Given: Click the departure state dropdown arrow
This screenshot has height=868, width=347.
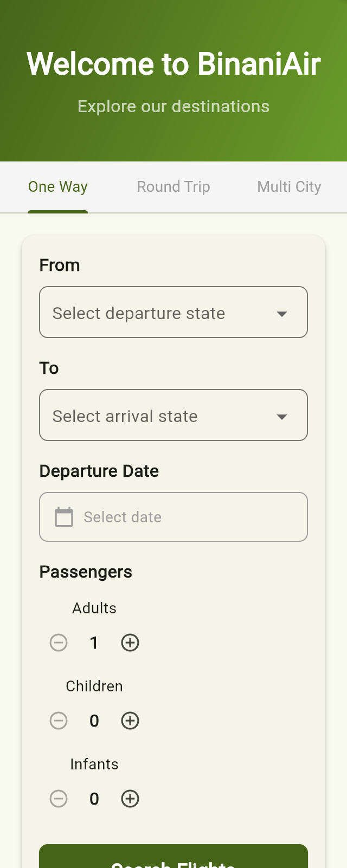Looking at the screenshot, I should pyautogui.click(x=281, y=313).
